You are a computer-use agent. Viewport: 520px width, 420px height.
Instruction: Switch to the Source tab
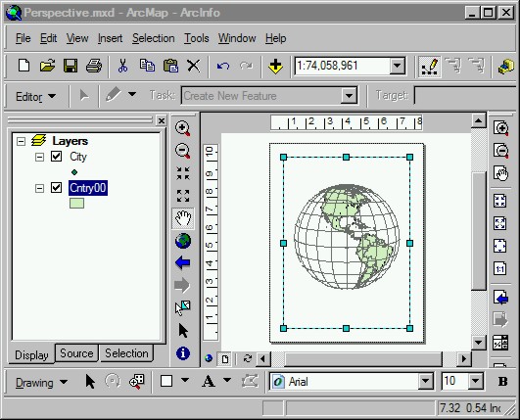tap(76, 353)
